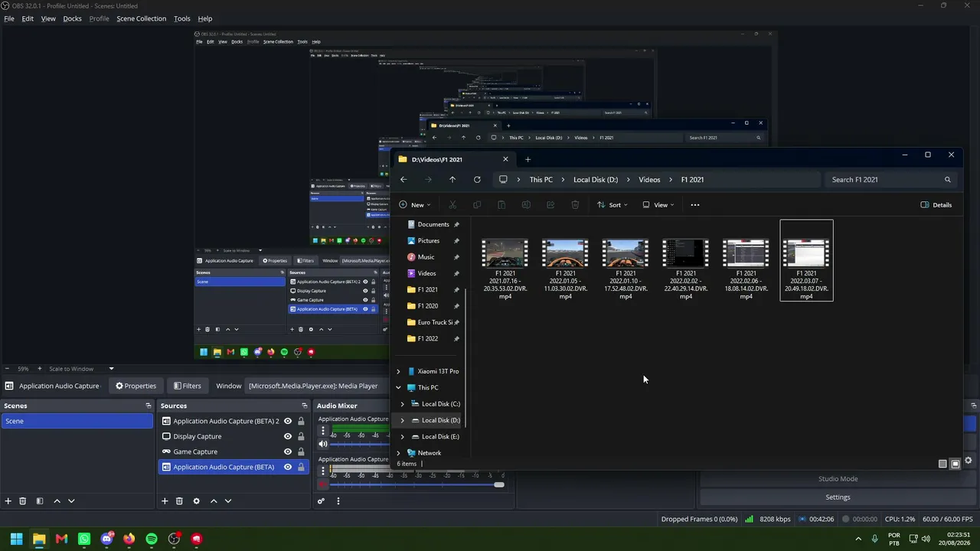Move selected source up in Sources dock

click(214, 501)
